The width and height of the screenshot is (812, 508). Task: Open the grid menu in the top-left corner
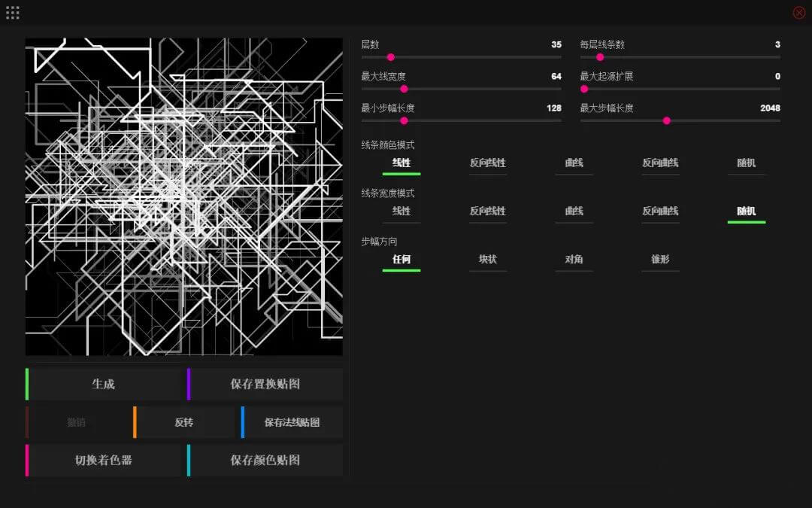click(x=12, y=12)
